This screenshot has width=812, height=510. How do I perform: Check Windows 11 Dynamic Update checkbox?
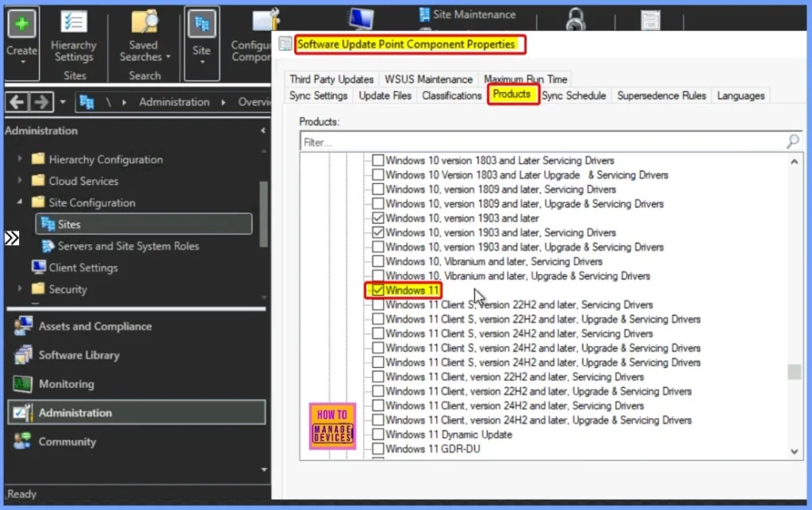click(378, 435)
